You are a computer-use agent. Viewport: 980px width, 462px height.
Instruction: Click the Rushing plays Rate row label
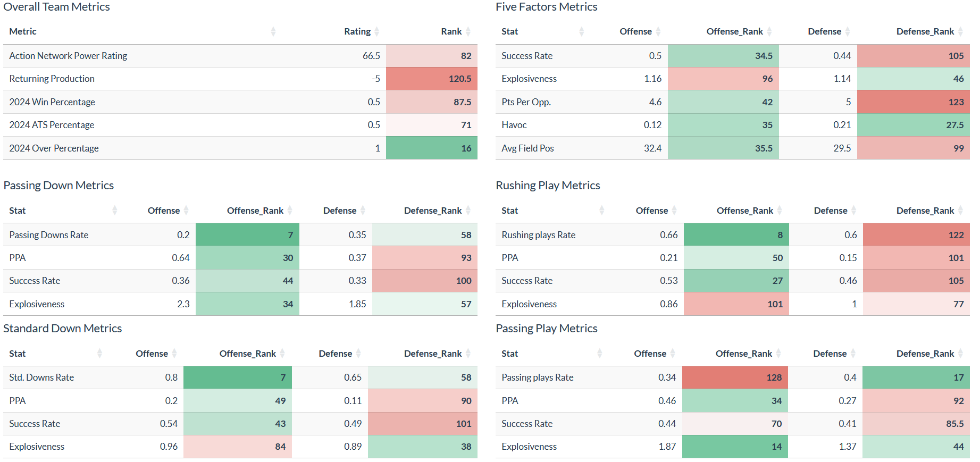click(x=538, y=235)
